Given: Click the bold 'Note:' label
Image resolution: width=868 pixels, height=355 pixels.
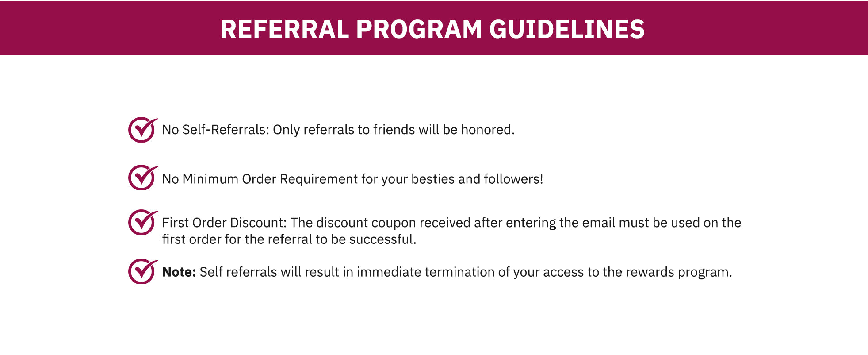Looking at the screenshot, I should [179, 272].
